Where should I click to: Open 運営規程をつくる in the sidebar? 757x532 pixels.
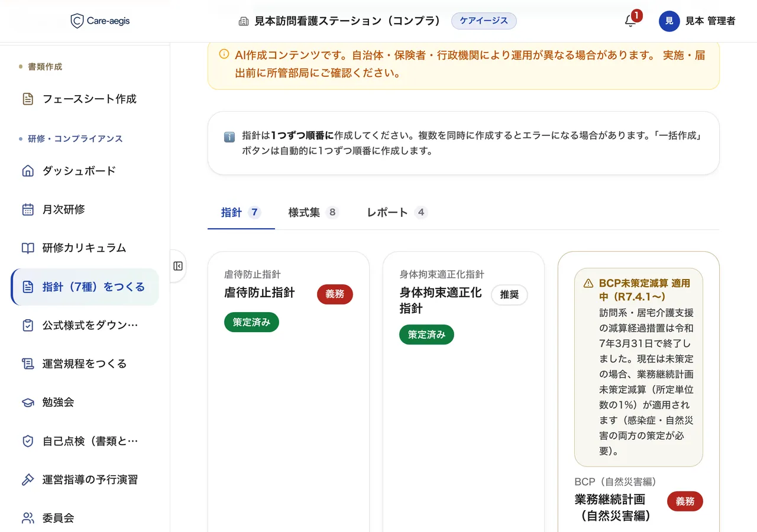point(85,364)
